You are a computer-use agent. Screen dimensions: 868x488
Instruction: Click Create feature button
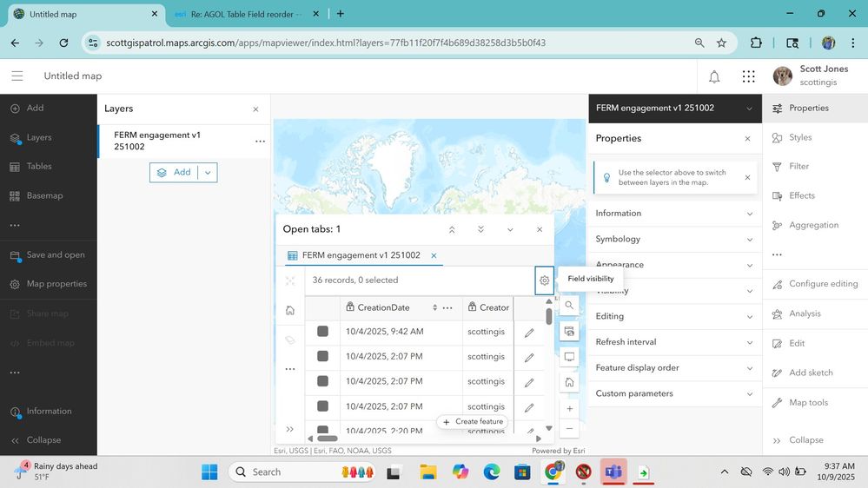[474, 422]
